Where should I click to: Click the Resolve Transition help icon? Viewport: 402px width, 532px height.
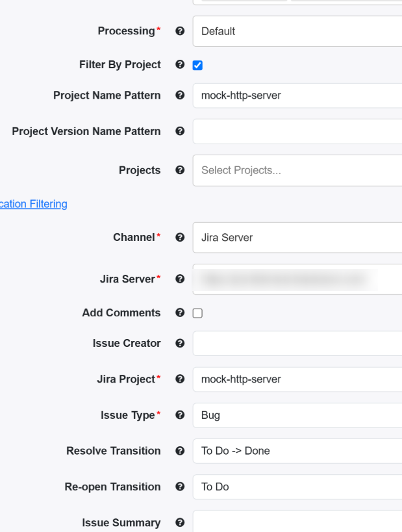180,451
